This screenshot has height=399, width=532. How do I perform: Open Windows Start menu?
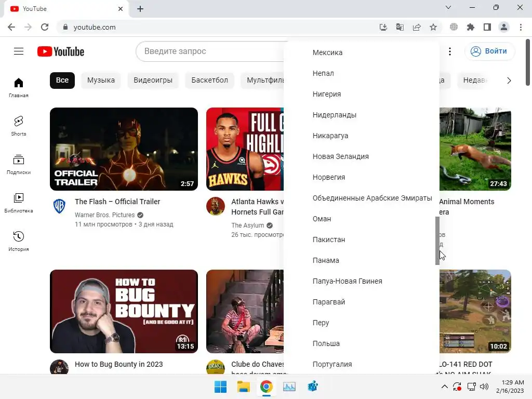pos(220,387)
